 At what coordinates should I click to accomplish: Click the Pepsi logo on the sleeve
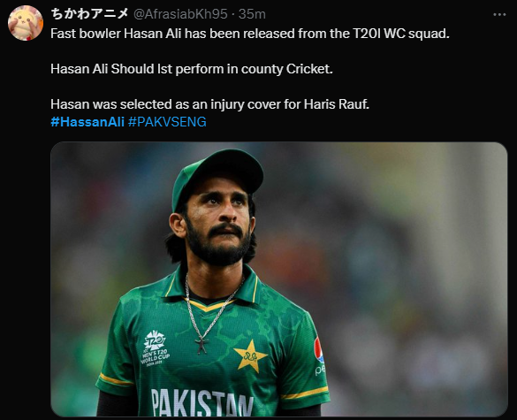[319, 356]
